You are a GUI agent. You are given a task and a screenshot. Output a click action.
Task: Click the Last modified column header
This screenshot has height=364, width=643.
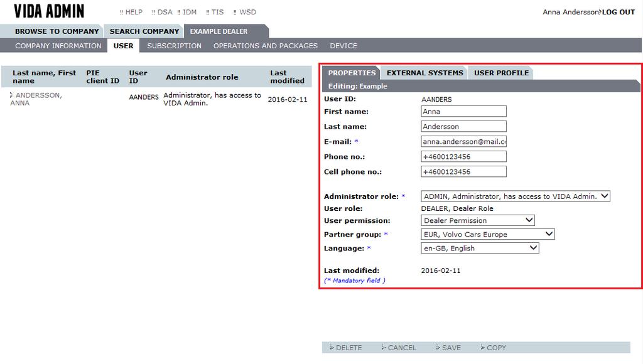287,77
